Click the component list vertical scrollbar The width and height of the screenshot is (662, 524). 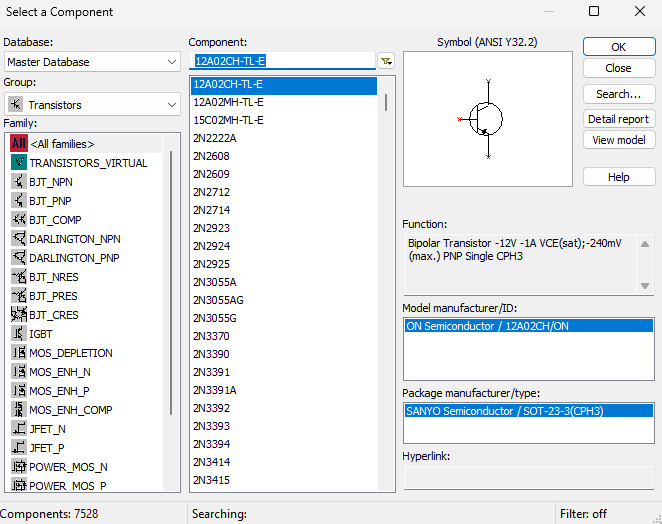[x=386, y=103]
